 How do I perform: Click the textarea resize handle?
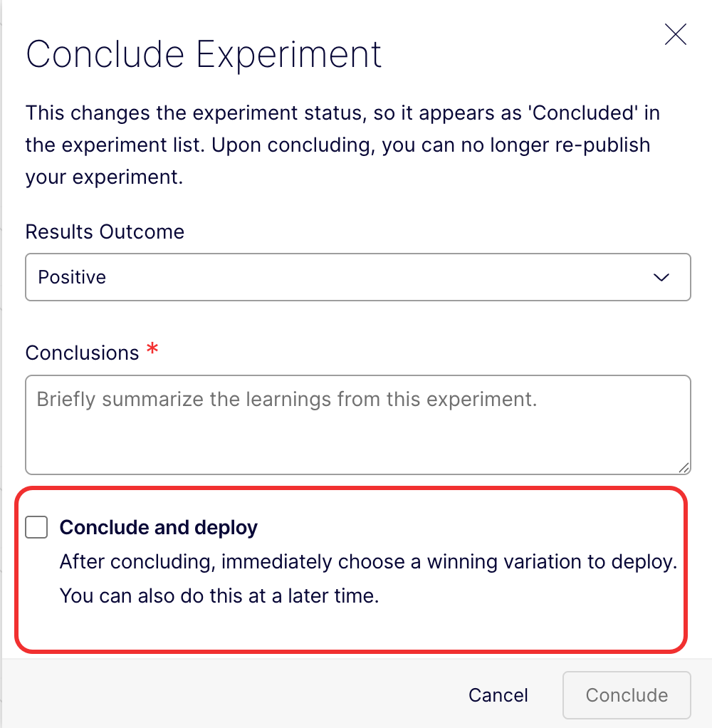coord(684,467)
